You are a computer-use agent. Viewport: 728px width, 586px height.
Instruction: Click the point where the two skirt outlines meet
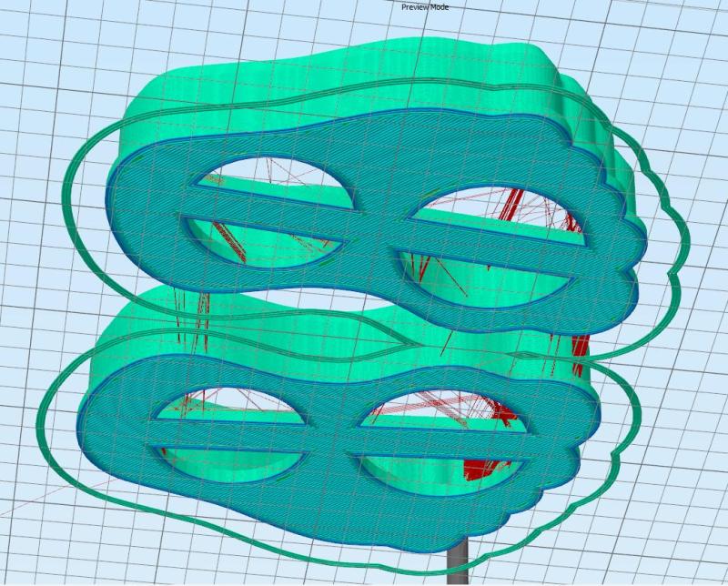(x=400, y=346)
